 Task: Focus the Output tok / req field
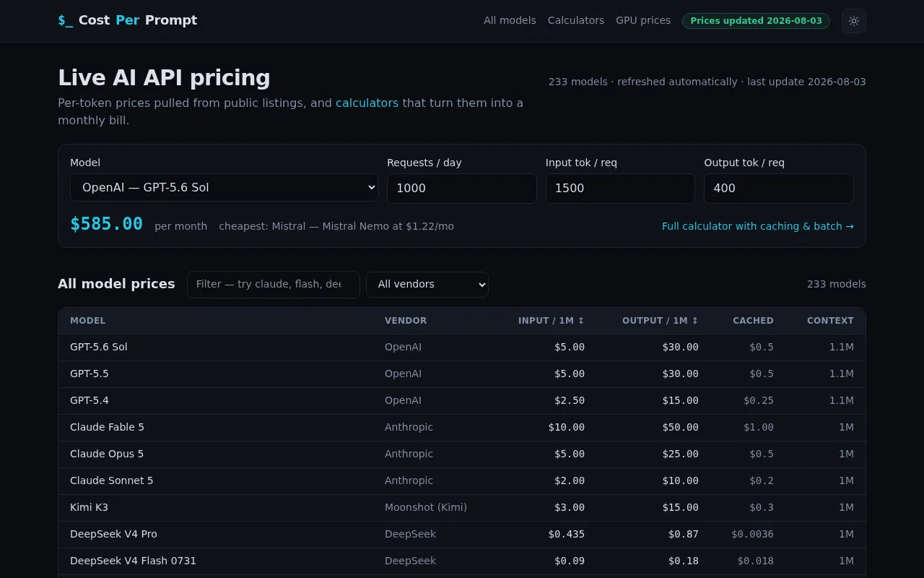click(x=779, y=188)
